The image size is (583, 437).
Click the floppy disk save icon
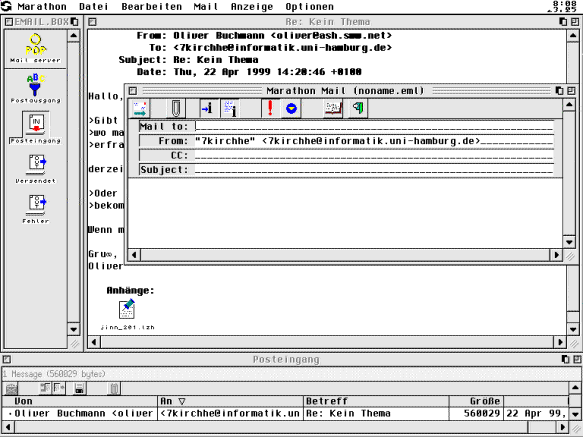click(x=79, y=388)
